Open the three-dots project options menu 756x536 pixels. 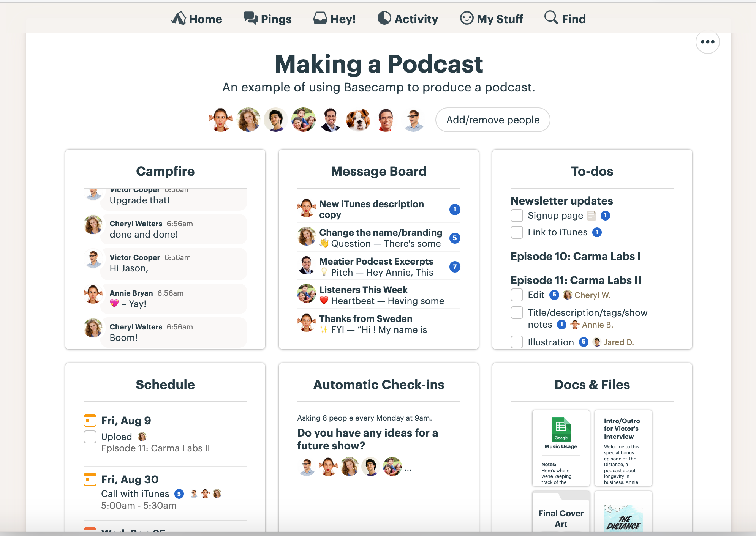(707, 42)
